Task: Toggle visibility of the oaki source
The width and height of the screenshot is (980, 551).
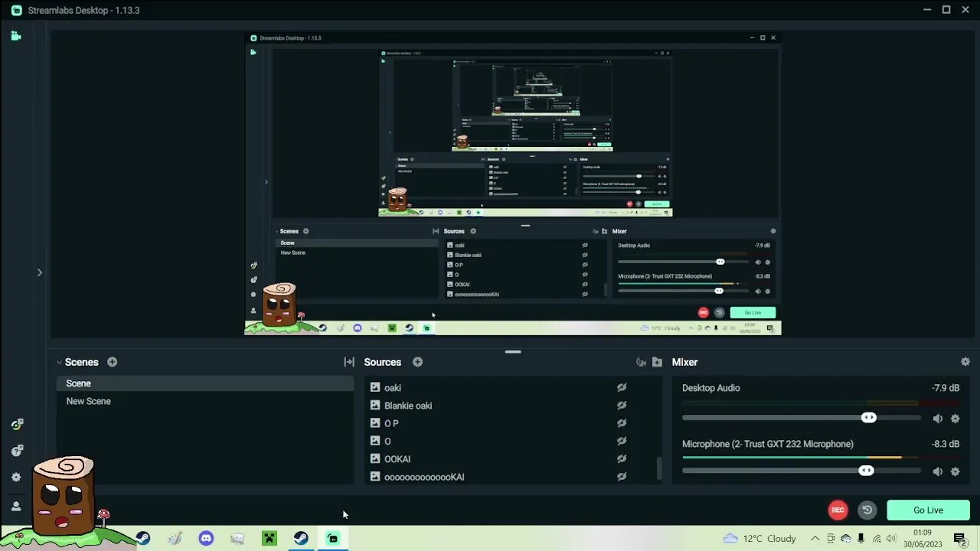Action: [622, 388]
